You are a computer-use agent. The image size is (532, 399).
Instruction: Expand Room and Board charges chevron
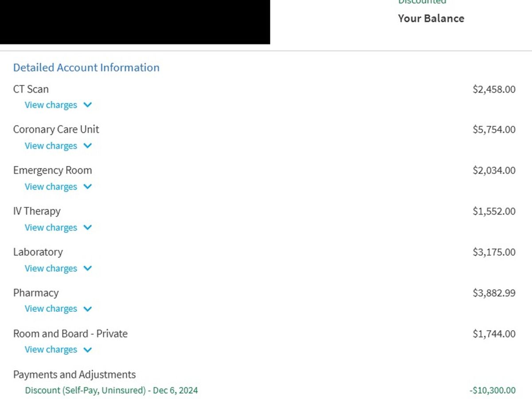point(87,350)
